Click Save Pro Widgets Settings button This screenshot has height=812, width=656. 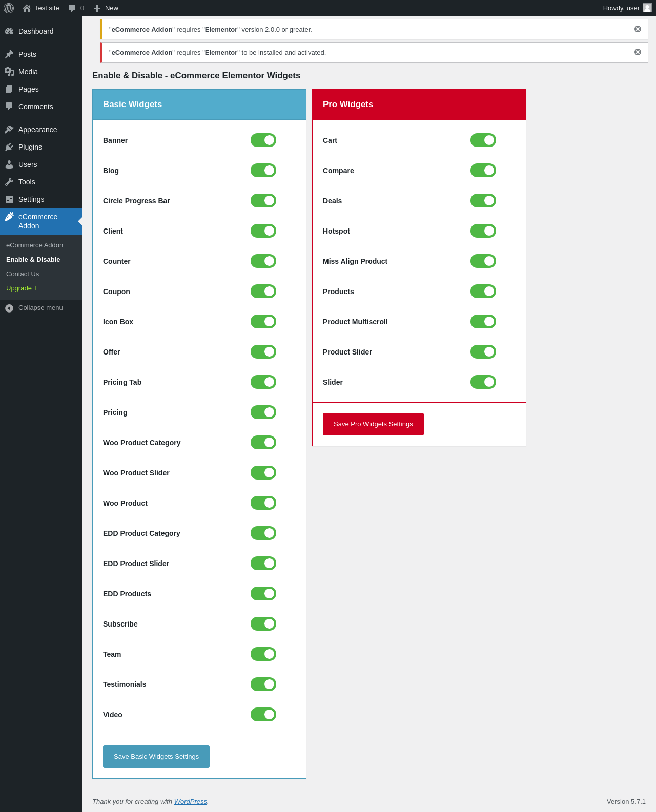point(373,424)
